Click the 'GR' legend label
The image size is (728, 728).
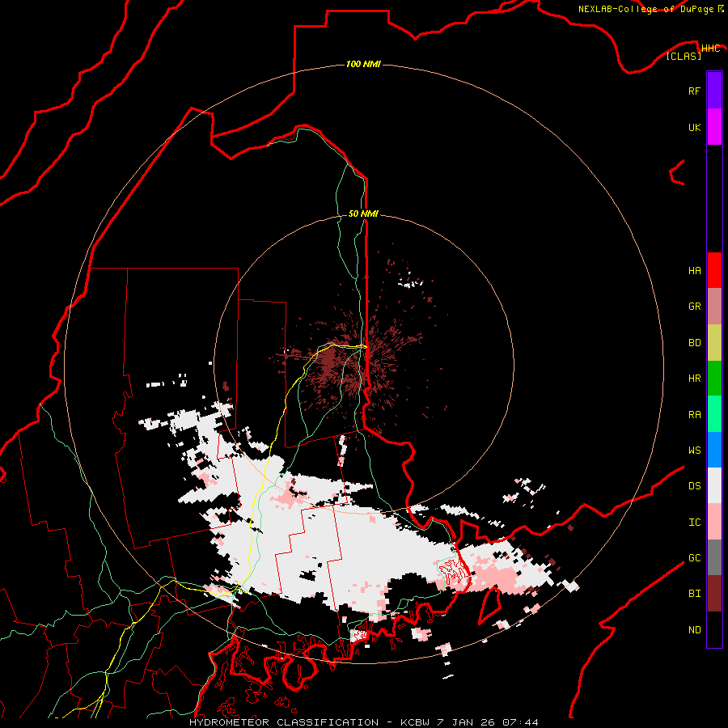694,307
